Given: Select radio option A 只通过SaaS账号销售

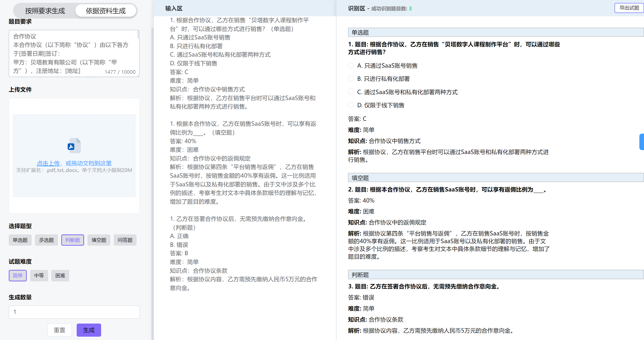Looking at the screenshot, I should [351, 66].
